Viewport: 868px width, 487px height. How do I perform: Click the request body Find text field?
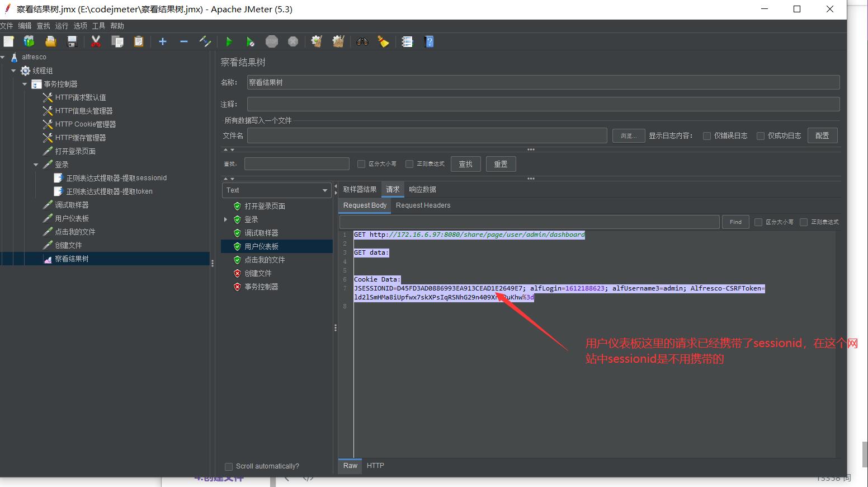tap(529, 222)
